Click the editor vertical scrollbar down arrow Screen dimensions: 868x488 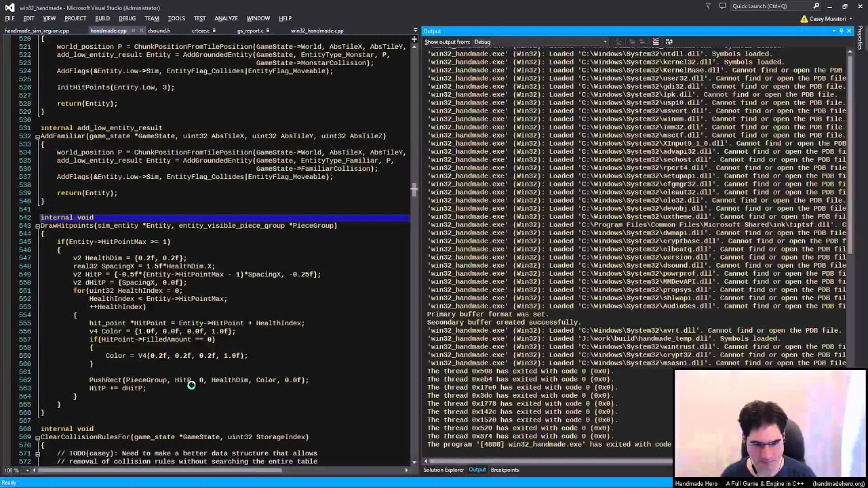coord(414,462)
